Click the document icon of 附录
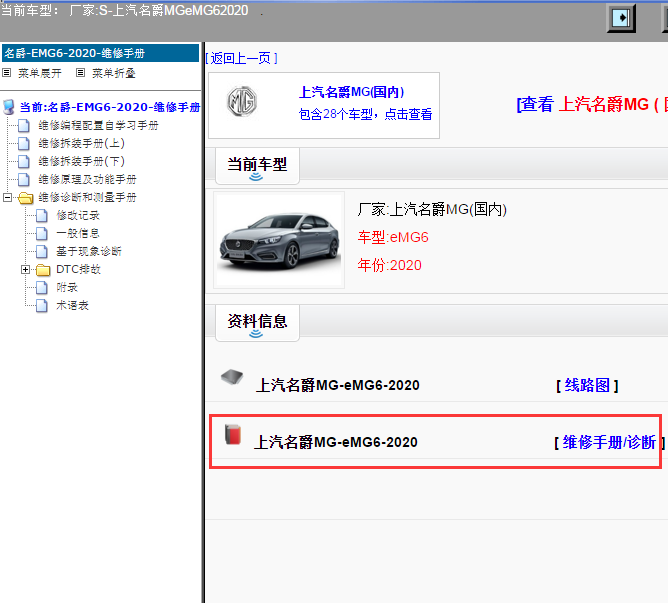Image resolution: width=668 pixels, height=603 pixels. coord(42,288)
